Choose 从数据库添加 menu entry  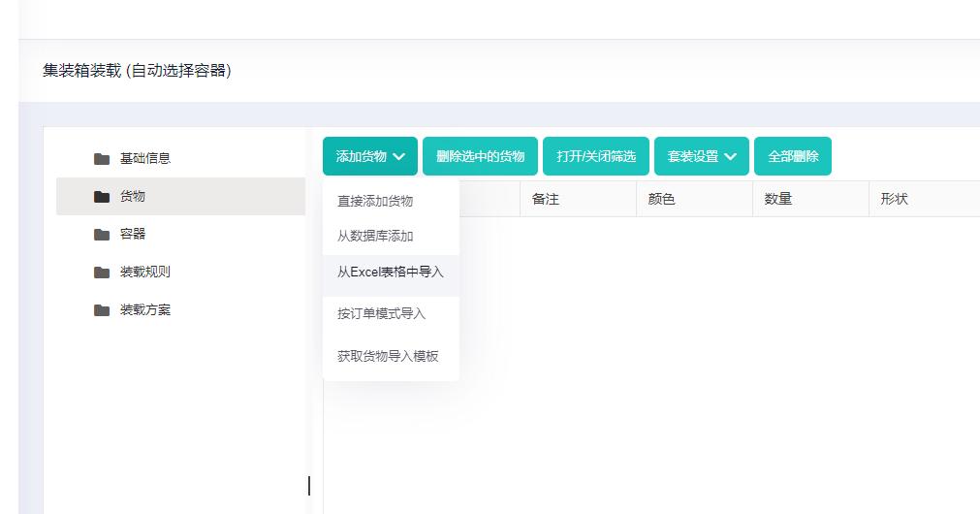[391, 237]
